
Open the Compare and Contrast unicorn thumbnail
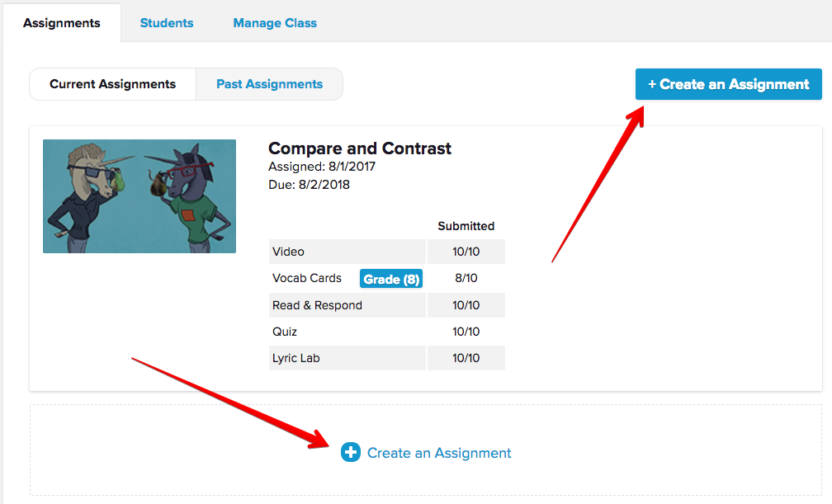[139, 196]
